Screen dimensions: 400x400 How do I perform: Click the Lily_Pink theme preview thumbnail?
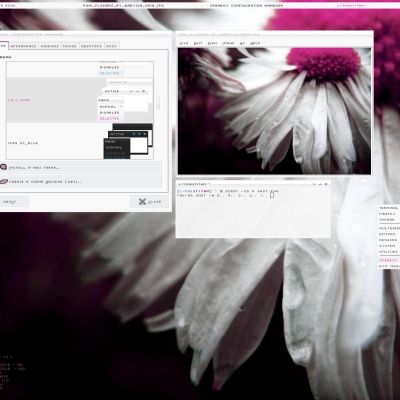(125, 100)
